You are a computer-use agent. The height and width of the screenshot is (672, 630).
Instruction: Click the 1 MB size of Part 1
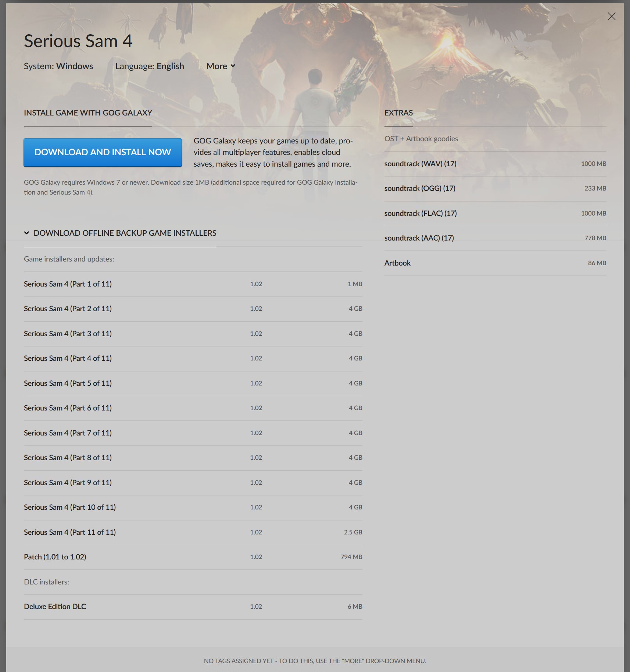(355, 284)
